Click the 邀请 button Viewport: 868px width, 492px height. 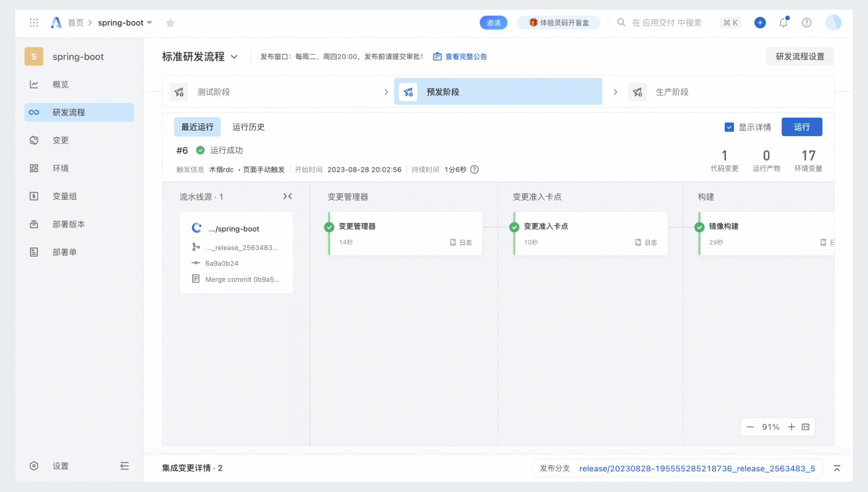coord(493,23)
